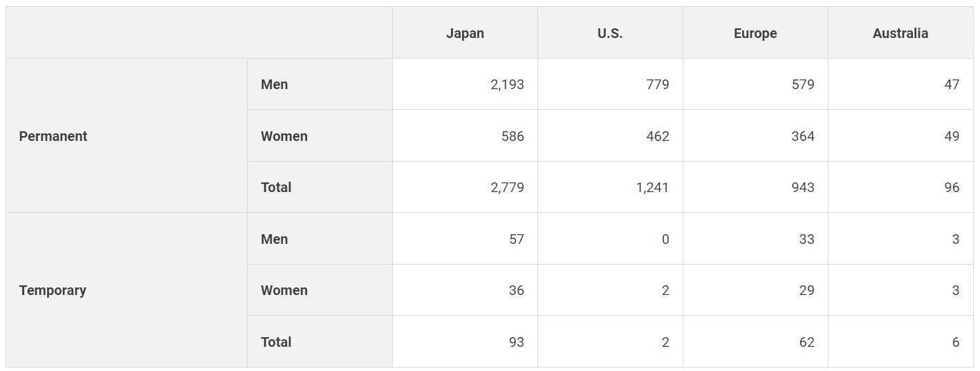Click the 96 Australia permanent total cell
This screenshot has width=980, height=371.
pyautogui.click(x=952, y=187)
